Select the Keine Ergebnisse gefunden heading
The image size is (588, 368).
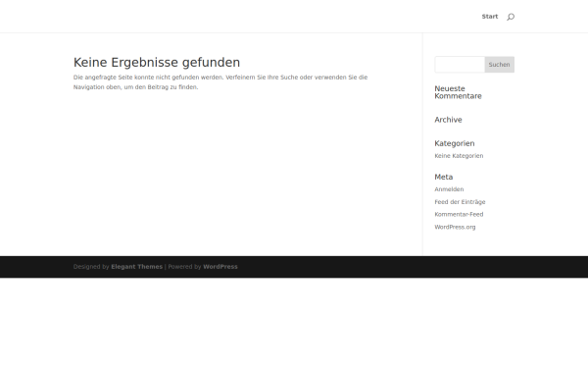tap(157, 63)
